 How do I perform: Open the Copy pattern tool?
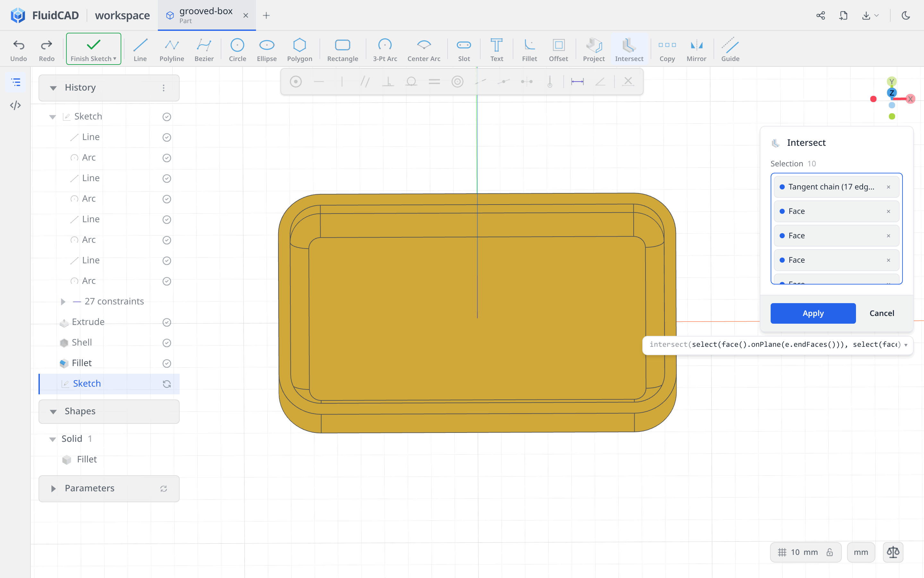pos(667,49)
